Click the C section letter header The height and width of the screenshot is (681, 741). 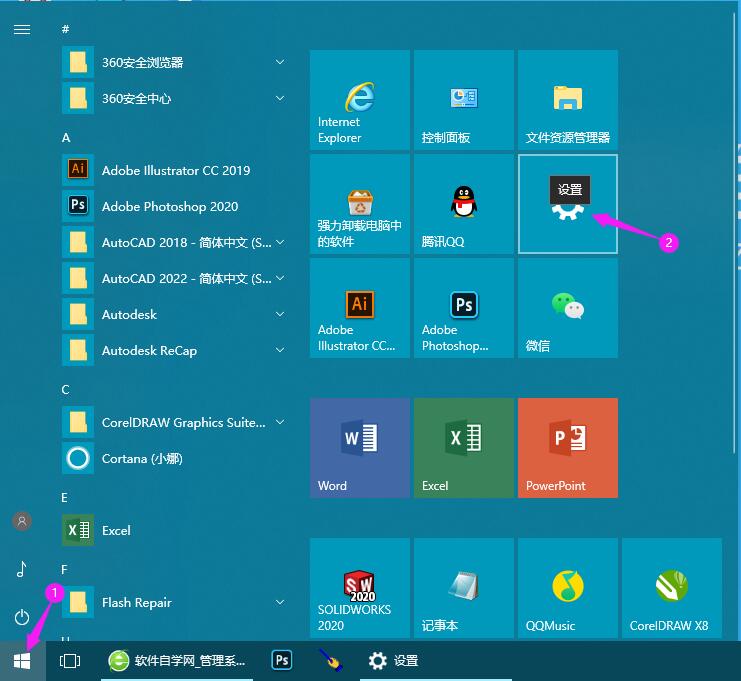coord(65,389)
